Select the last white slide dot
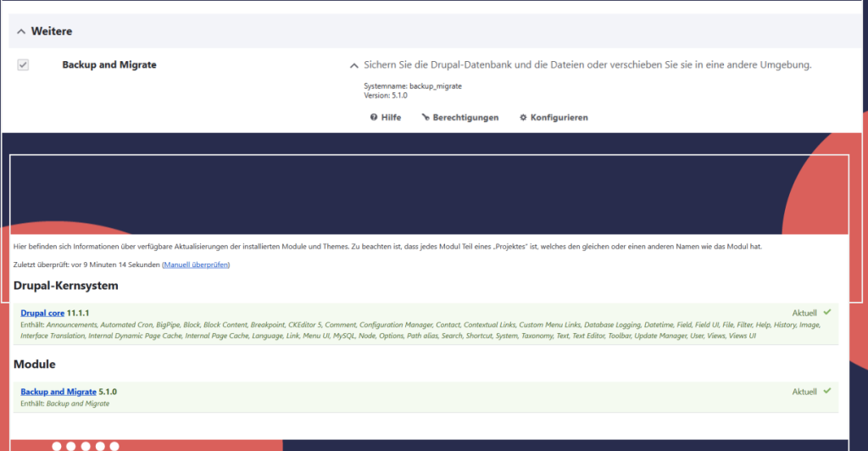 coord(114,446)
